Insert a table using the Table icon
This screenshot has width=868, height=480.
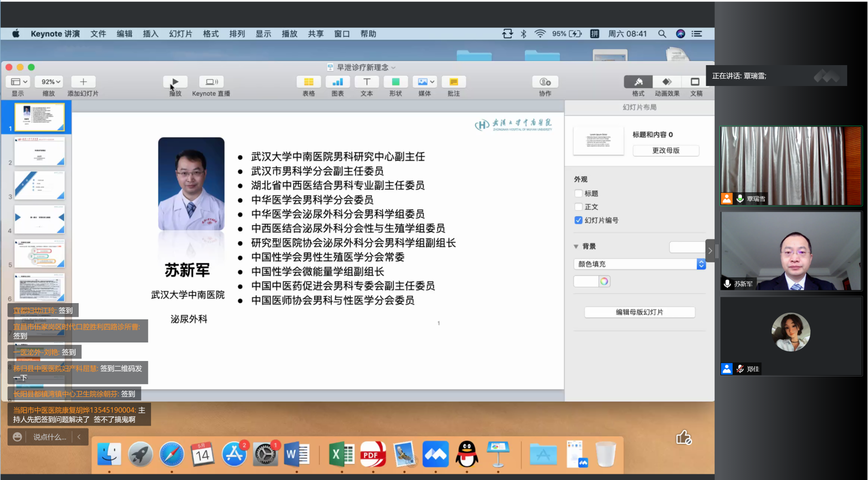[308, 82]
